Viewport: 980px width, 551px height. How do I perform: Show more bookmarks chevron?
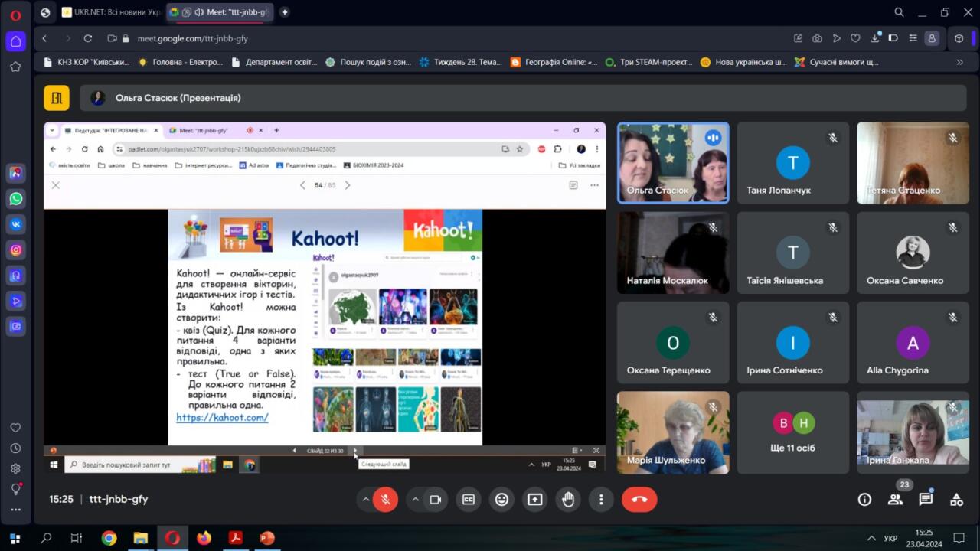click(x=959, y=62)
